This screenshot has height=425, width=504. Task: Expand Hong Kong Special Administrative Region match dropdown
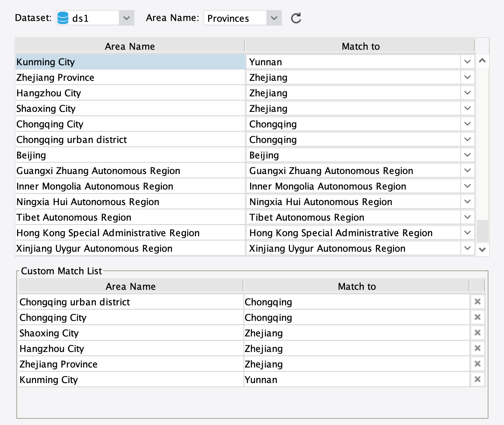468,233
